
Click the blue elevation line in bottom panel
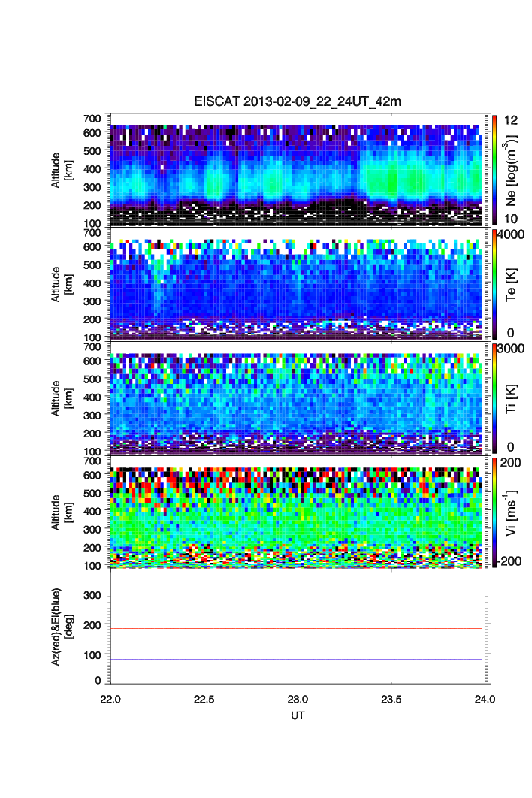pyautogui.click(x=296, y=660)
